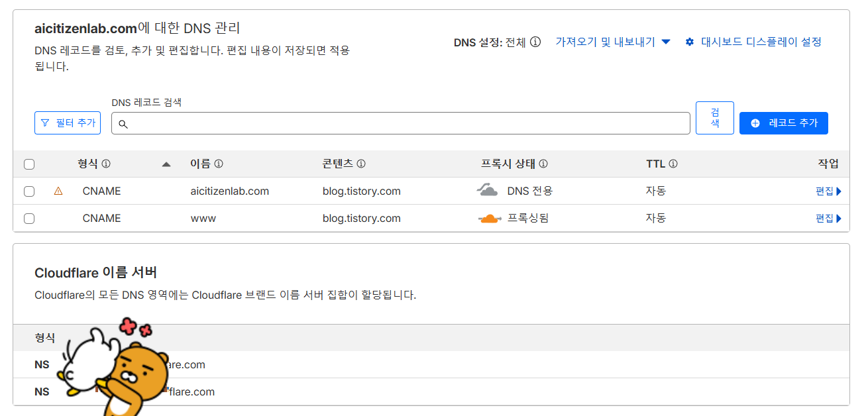
Task: Click blog.tistory.com in www row
Action: (362, 219)
